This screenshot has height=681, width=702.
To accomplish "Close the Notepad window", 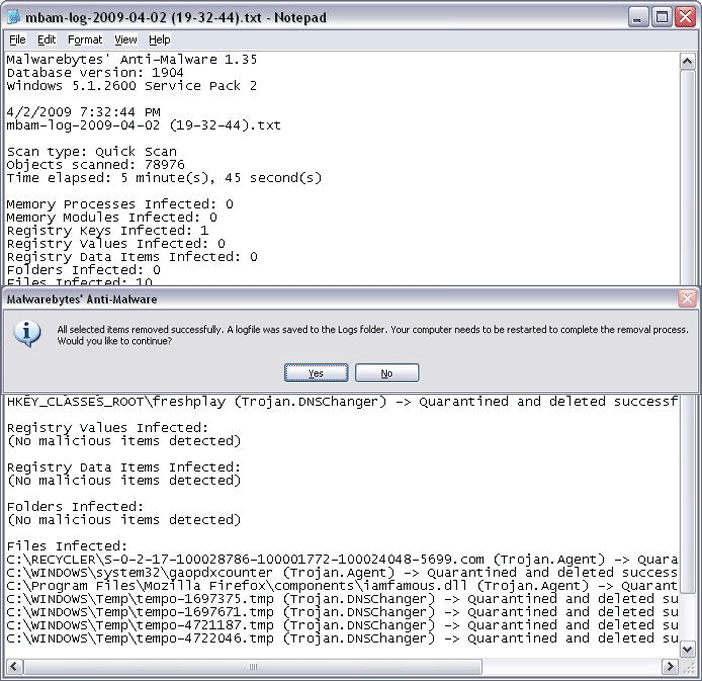I will (x=685, y=17).
